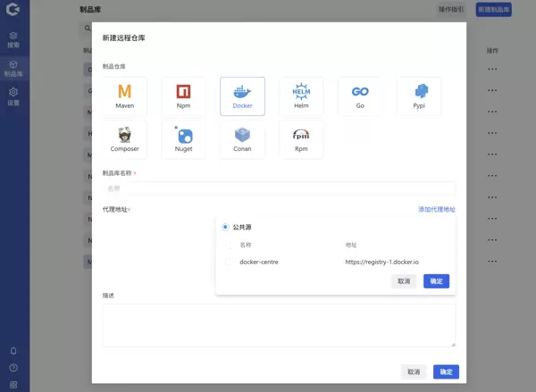Pick the Helm repository type
Image resolution: width=536 pixels, height=392 pixels.
click(x=301, y=96)
